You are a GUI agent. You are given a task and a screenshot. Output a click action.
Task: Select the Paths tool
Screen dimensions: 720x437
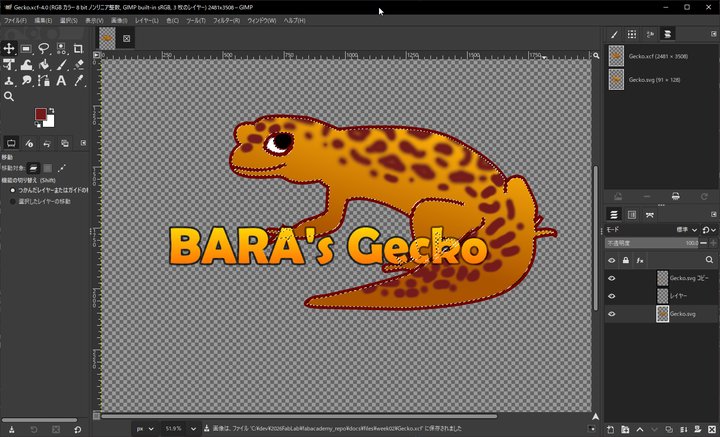(x=44, y=81)
